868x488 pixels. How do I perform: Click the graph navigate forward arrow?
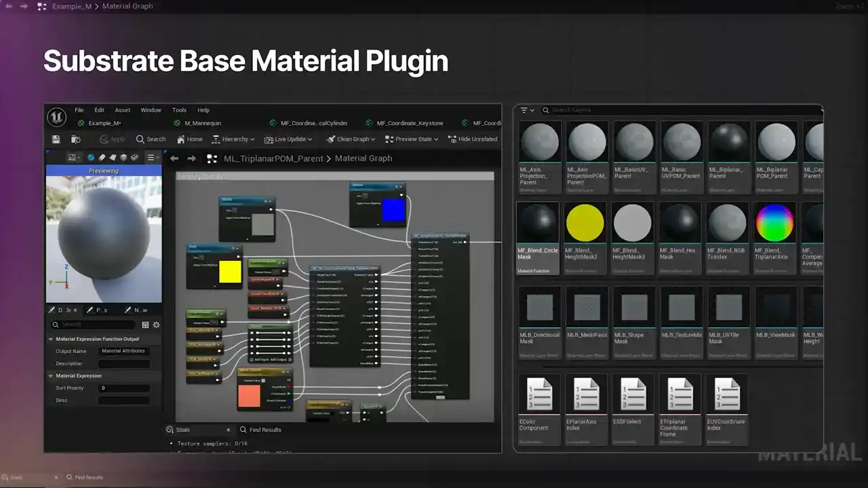point(192,159)
